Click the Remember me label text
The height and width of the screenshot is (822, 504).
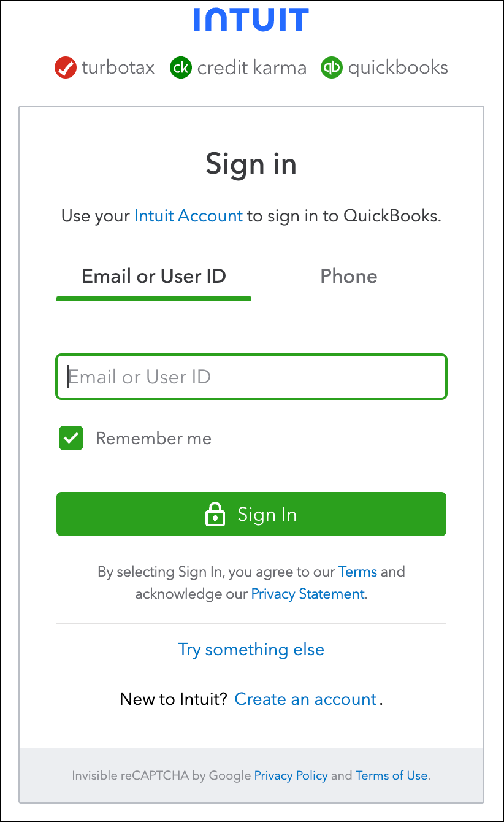[154, 438]
